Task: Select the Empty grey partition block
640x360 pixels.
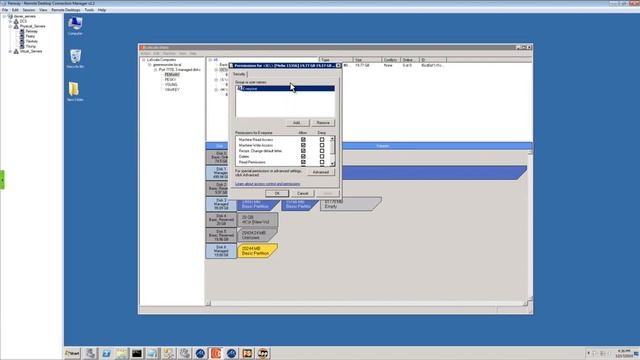Action: point(351,204)
